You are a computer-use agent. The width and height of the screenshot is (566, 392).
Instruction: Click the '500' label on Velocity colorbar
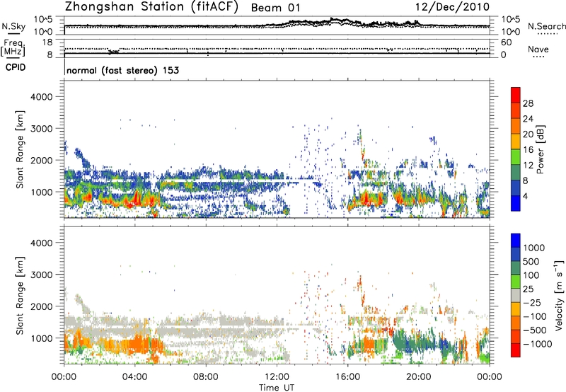[531, 261]
